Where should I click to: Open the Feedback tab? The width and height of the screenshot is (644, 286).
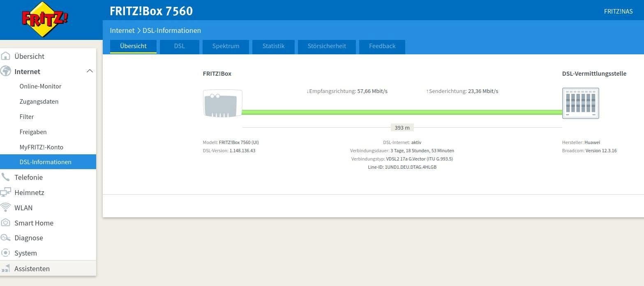pyautogui.click(x=382, y=47)
